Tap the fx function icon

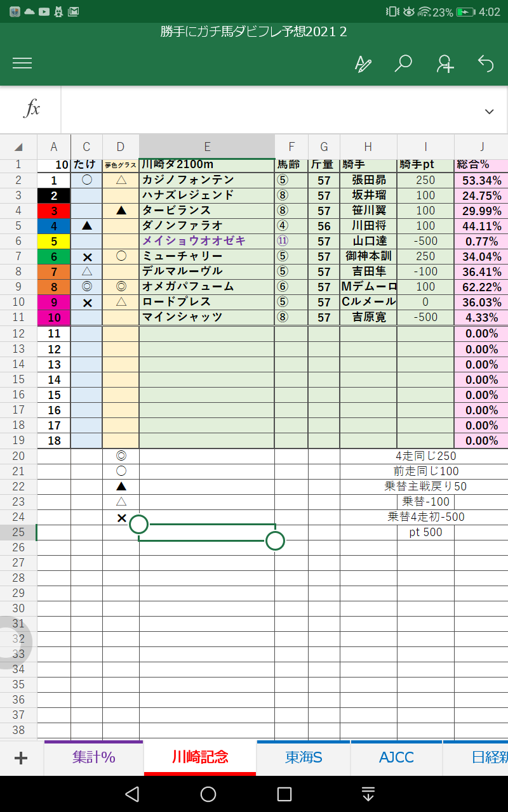[31, 109]
